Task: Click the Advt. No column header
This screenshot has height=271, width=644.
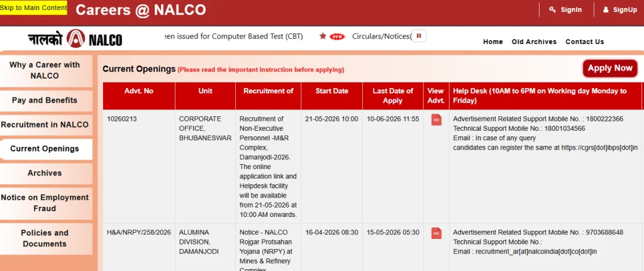Action: (139, 96)
